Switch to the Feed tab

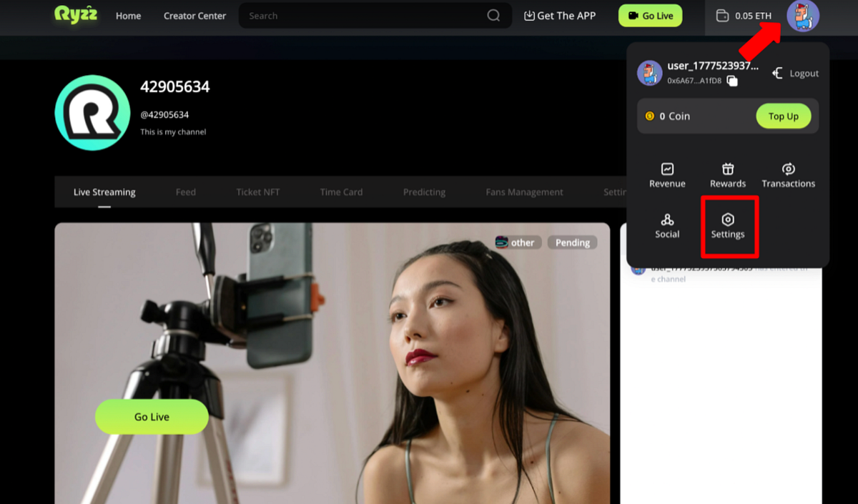point(185,192)
